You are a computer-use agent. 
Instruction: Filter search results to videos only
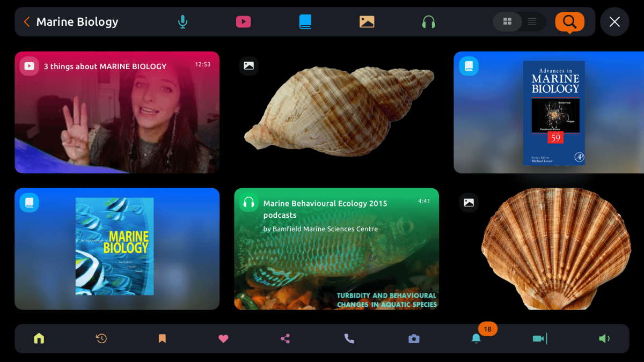(x=243, y=21)
